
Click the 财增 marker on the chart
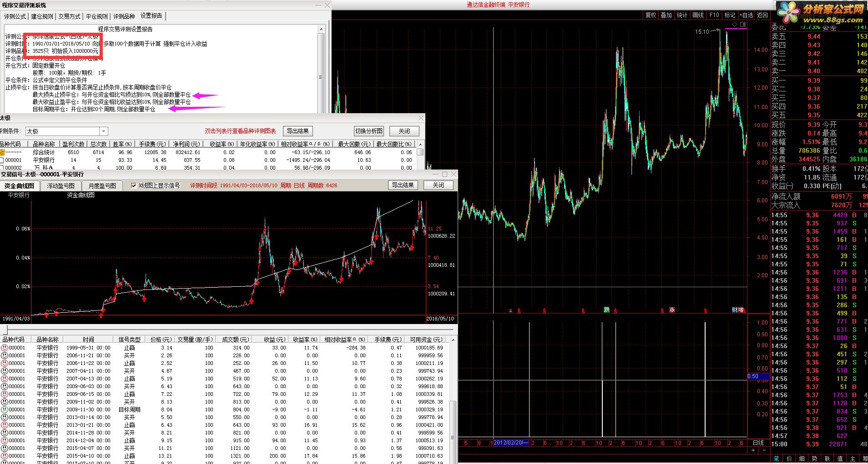(x=737, y=309)
